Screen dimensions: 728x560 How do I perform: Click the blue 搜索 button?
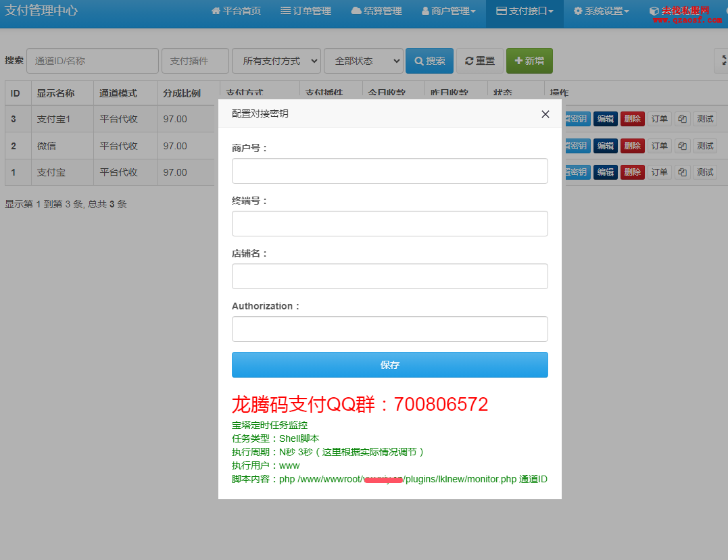429,61
